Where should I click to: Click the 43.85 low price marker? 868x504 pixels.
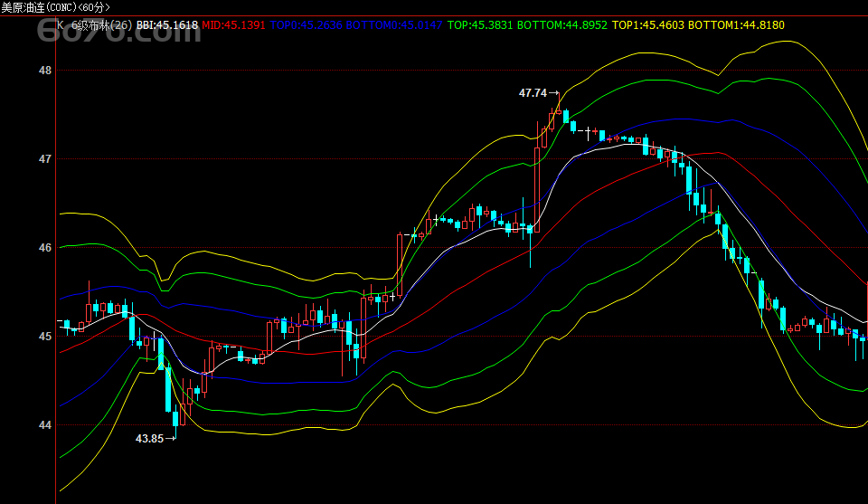(x=149, y=439)
